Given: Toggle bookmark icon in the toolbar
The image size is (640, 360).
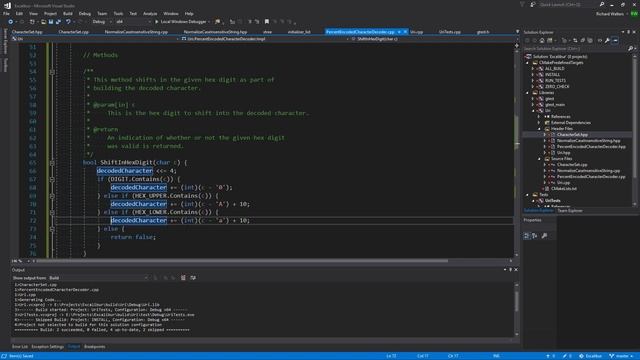Looking at the screenshot, I should (x=267, y=22).
